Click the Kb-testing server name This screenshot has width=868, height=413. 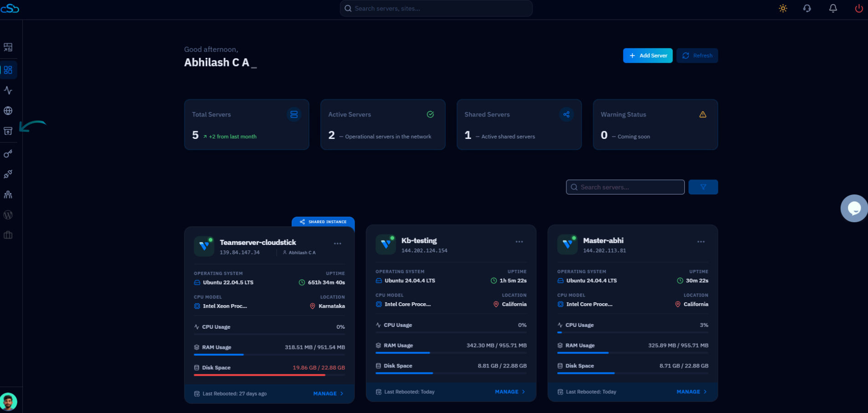[x=419, y=240]
